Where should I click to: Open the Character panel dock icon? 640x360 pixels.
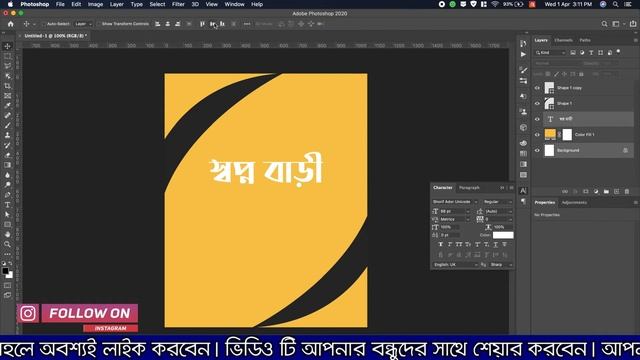[x=523, y=191]
